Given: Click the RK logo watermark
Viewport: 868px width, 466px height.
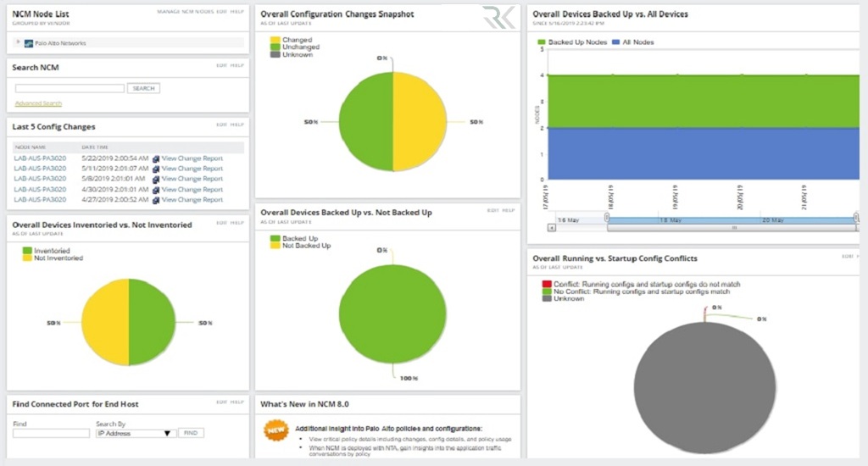Looking at the screenshot, I should point(497,19).
